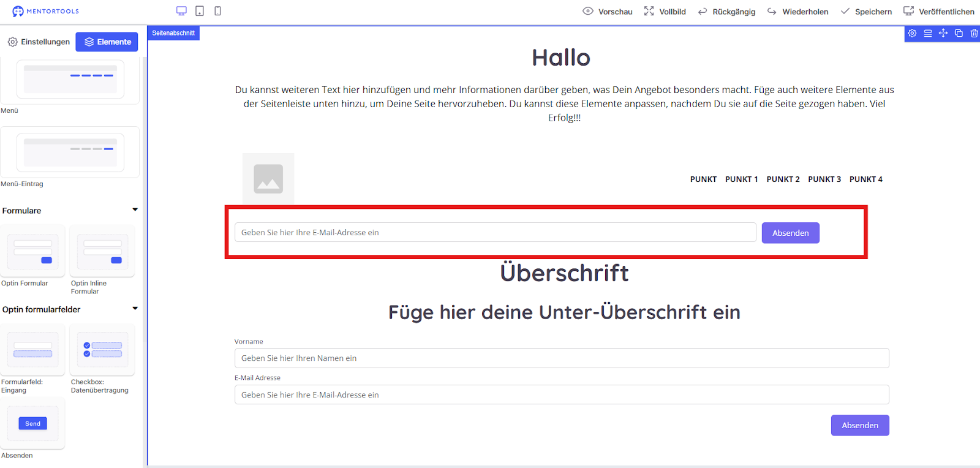Collapse the Formulare category
Image resolution: width=980 pixels, height=468 pixels.
click(x=135, y=210)
